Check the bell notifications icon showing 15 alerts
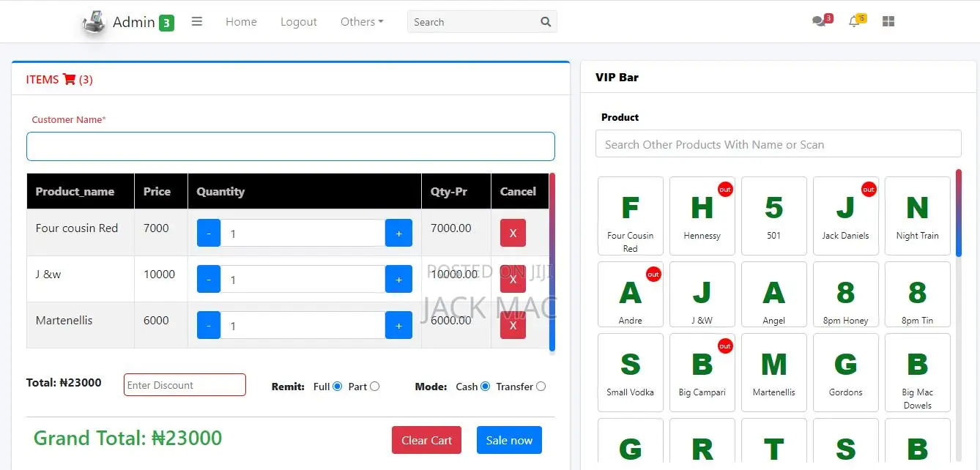Viewport: 980px width, 470px height. 853,21
